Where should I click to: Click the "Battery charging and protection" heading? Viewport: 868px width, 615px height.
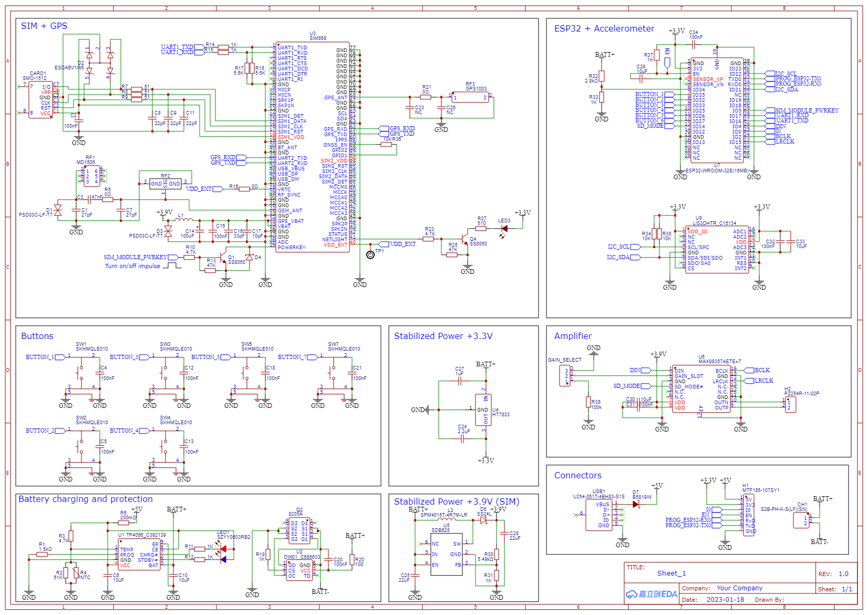(86, 499)
